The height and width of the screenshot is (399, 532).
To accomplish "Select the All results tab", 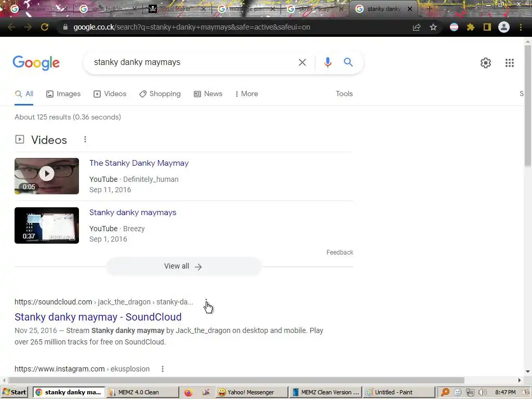I will [24, 94].
